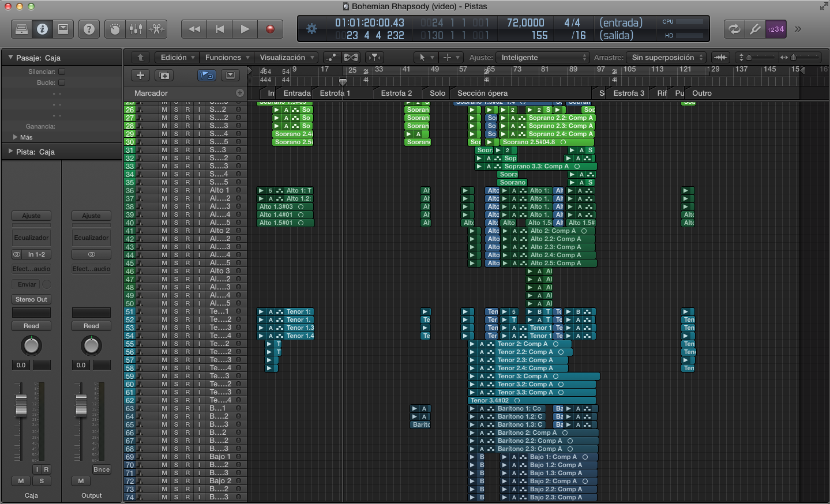The image size is (830, 504).
Task: Click the Bnce button on Output
Action: [x=102, y=469]
